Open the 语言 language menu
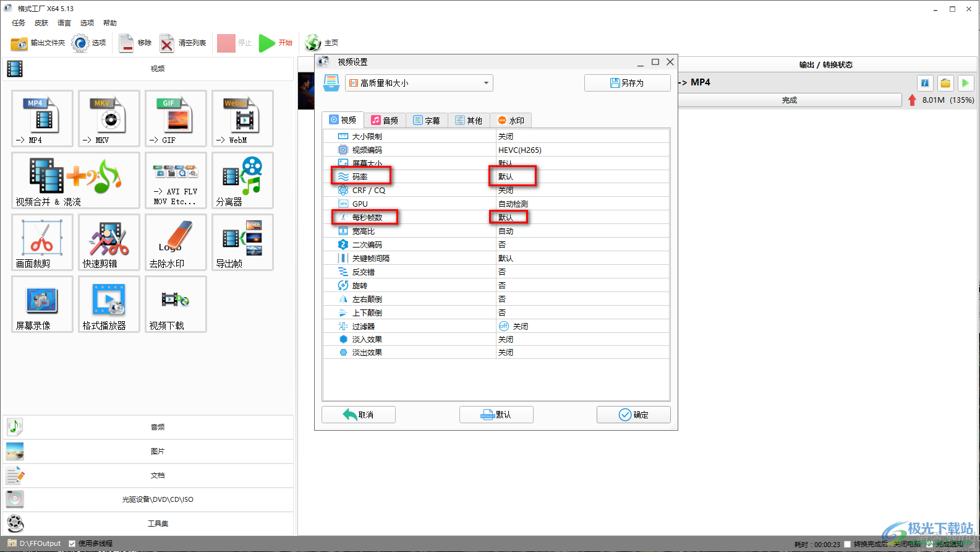Viewport: 980px width, 552px height. pyautogui.click(x=64, y=23)
